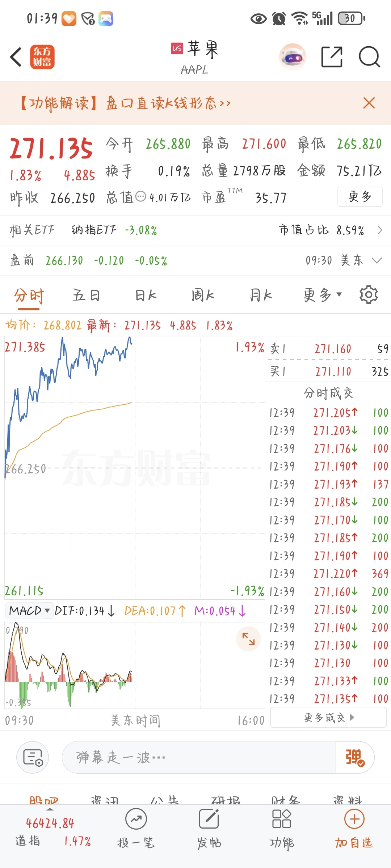
Task: Open the robot assistant avatar
Action: click(x=293, y=57)
